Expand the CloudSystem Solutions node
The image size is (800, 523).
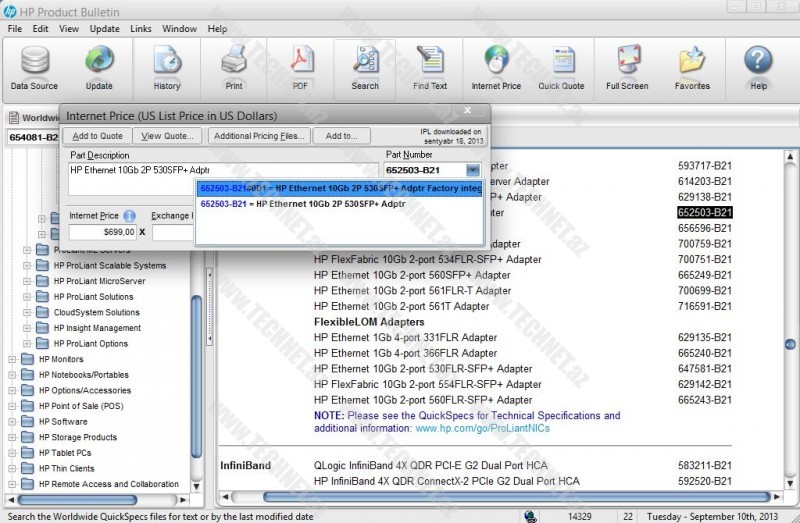point(27,312)
